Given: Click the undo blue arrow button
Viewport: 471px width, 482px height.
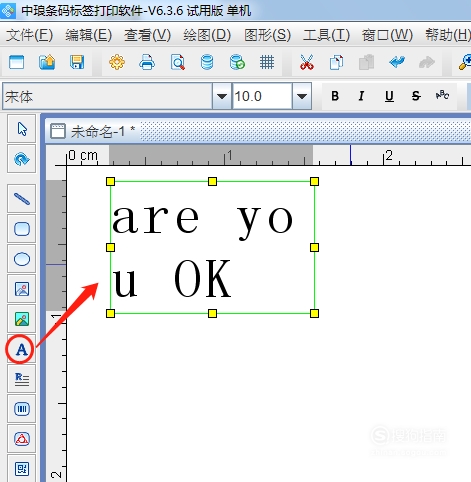Looking at the screenshot, I should 397,62.
